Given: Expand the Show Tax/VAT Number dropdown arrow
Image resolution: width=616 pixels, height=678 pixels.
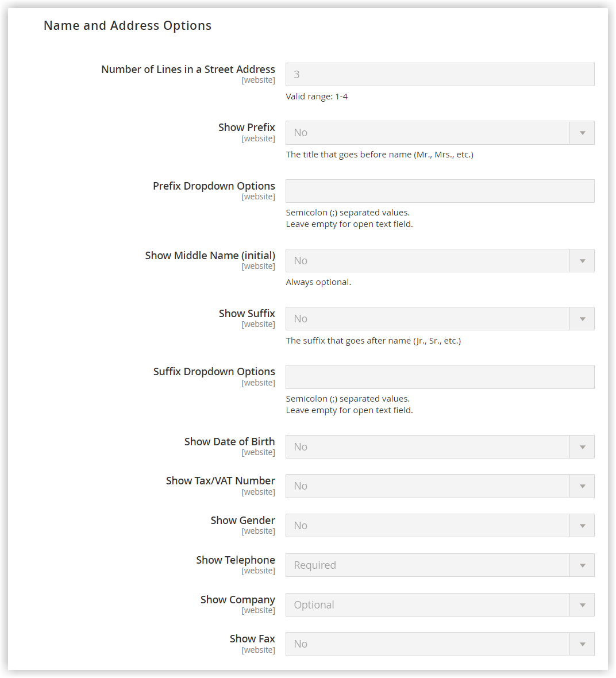Looking at the screenshot, I should [582, 486].
